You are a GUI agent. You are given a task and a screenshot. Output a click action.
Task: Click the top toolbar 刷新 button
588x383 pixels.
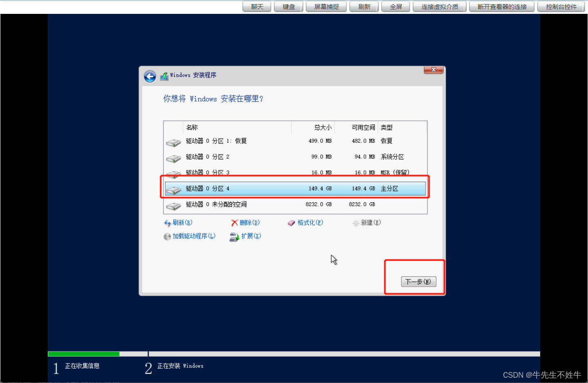(x=364, y=7)
